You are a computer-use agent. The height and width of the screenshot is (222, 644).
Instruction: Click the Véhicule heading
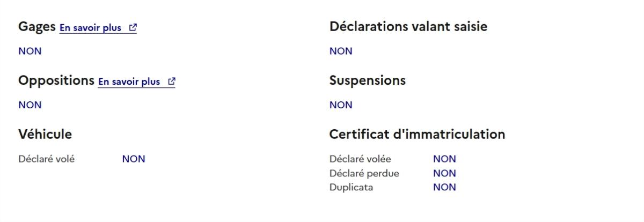point(45,134)
